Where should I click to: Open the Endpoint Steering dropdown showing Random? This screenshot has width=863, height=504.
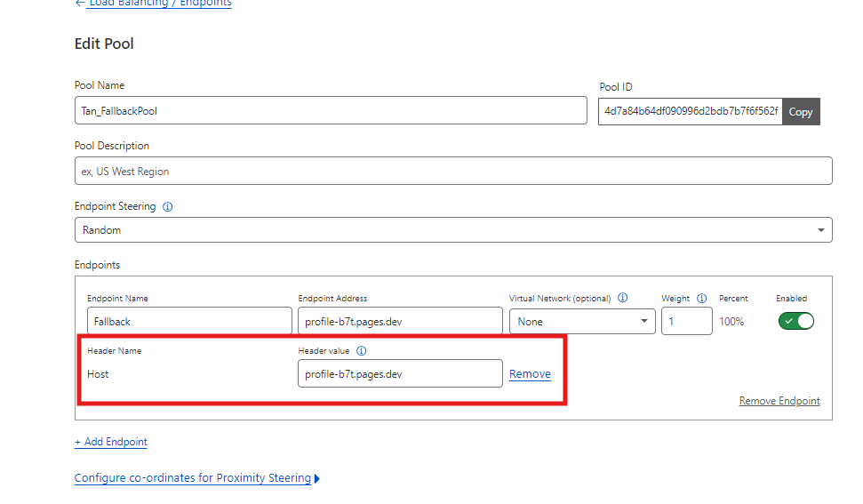453,230
